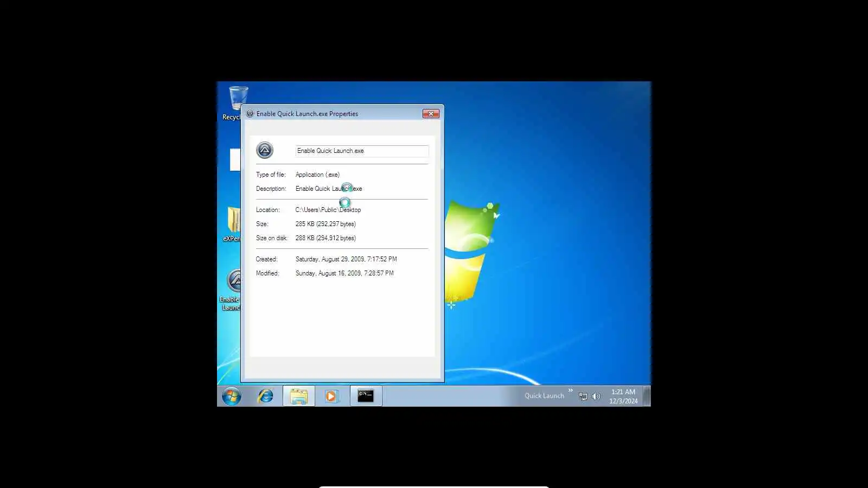Click the application icon inside the Properties dialog

pyautogui.click(x=265, y=150)
